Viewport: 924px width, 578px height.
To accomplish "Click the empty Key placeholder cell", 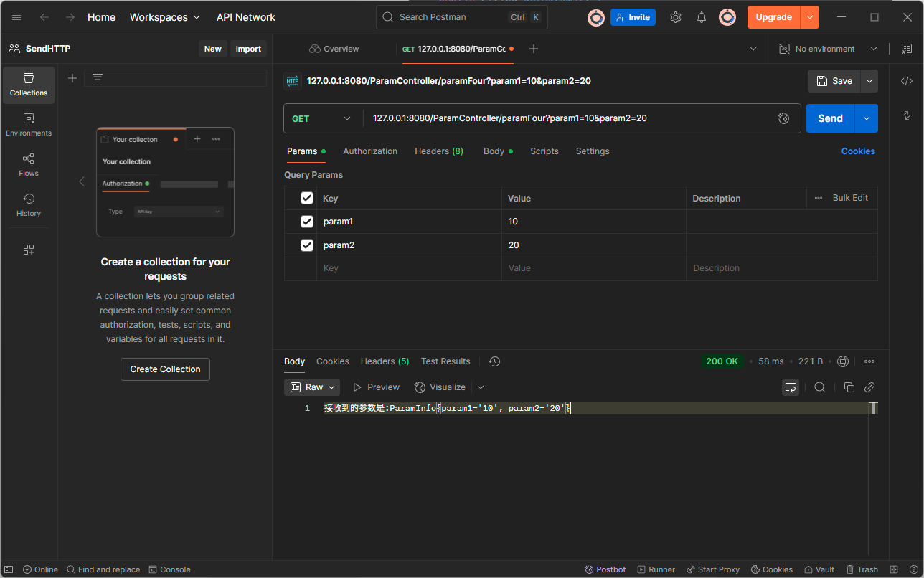I will click(x=409, y=268).
